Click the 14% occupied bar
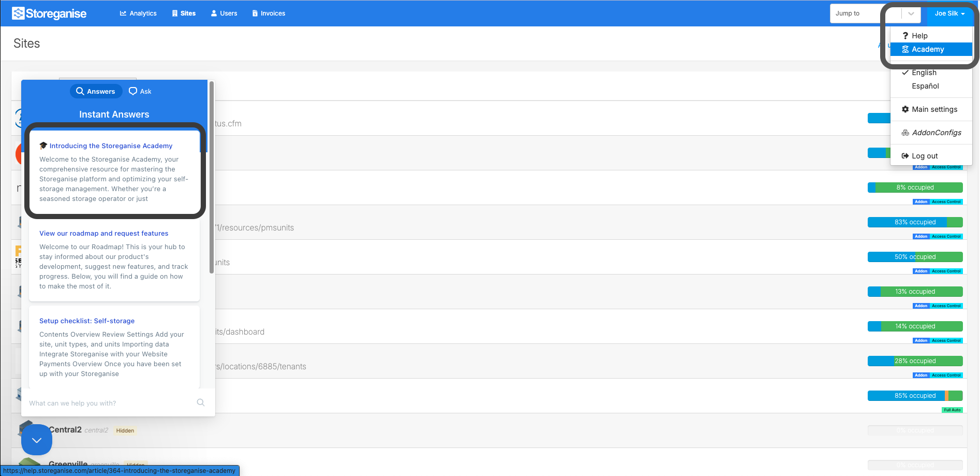The height and width of the screenshot is (476, 980). pyautogui.click(x=915, y=326)
